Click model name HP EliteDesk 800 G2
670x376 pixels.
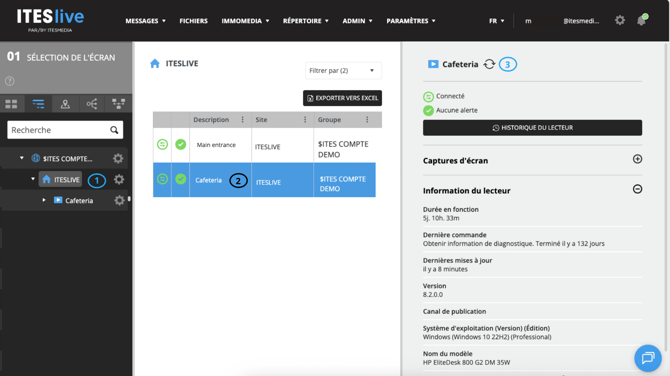tap(466, 362)
